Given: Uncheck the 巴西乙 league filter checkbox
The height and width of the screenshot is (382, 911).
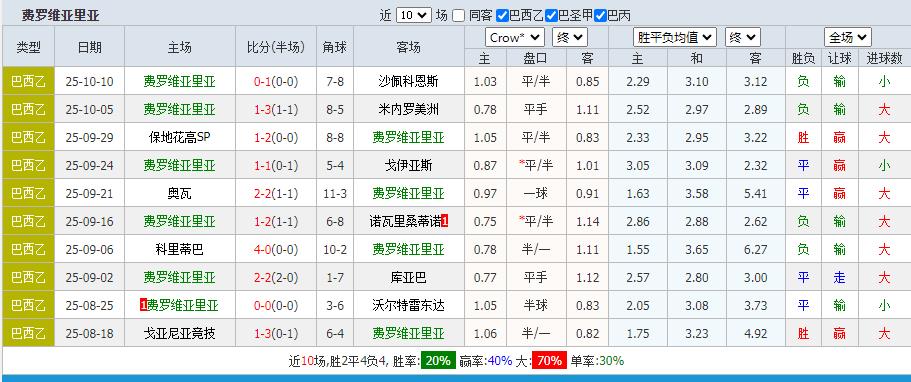Looking at the screenshot, I should 503,15.
